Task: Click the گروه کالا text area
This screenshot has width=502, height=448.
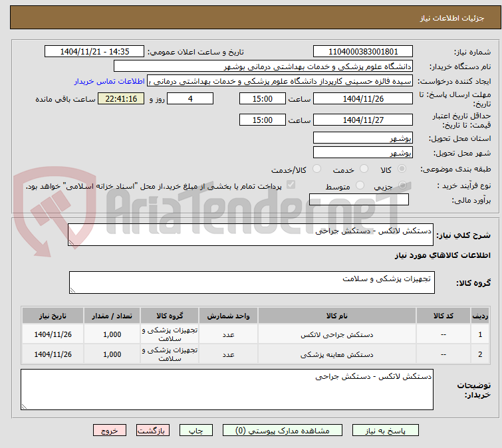Action: (252, 282)
